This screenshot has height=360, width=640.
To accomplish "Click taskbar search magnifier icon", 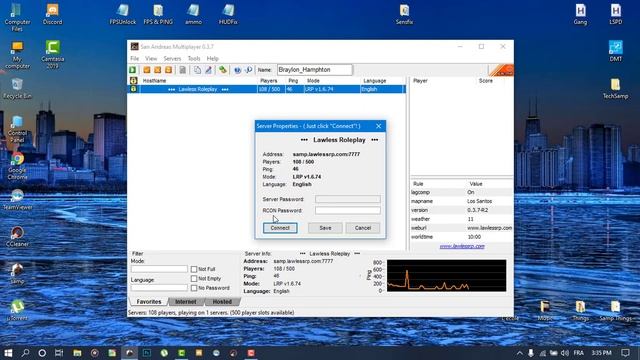I will tap(25, 353).
